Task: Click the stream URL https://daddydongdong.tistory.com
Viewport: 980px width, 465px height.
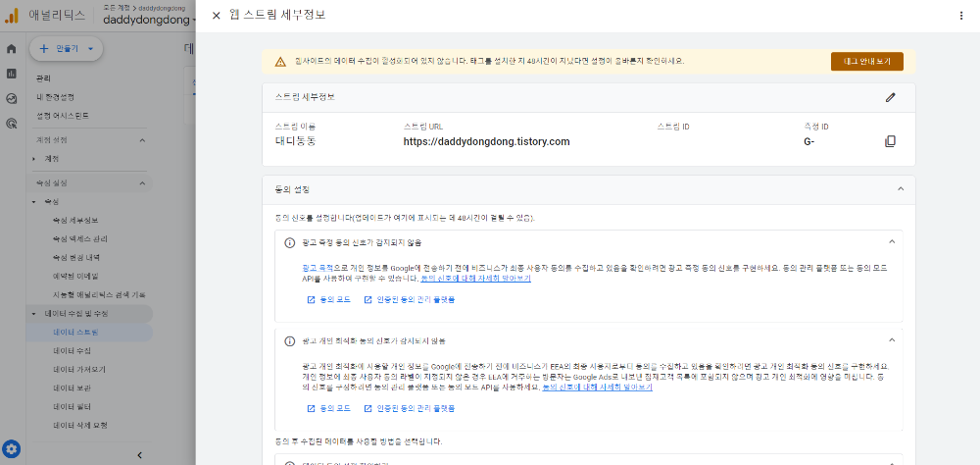Action: (x=487, y=142)
